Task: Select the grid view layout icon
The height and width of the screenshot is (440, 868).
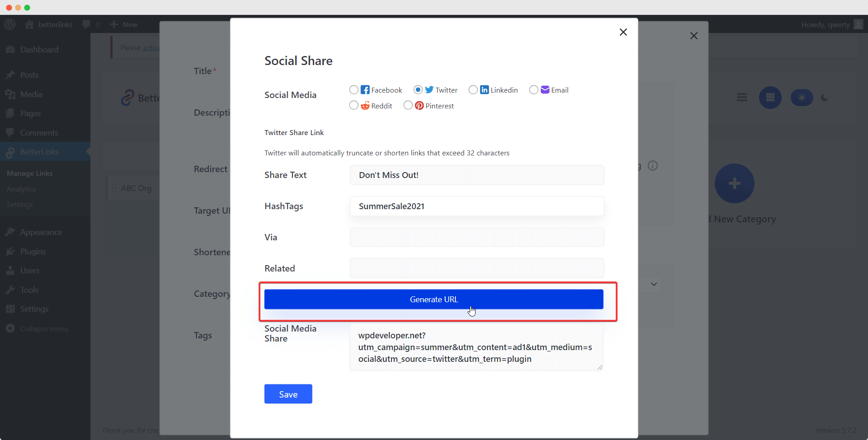Action: click(x=770, y=97)
